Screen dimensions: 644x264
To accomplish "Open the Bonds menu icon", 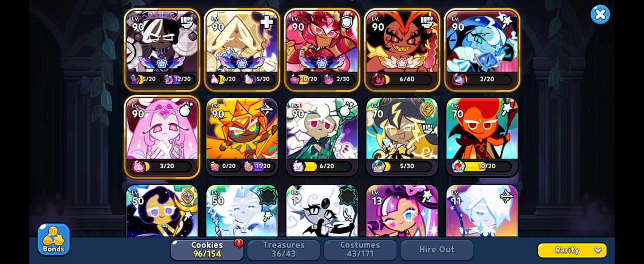I will tap(53, 239).
